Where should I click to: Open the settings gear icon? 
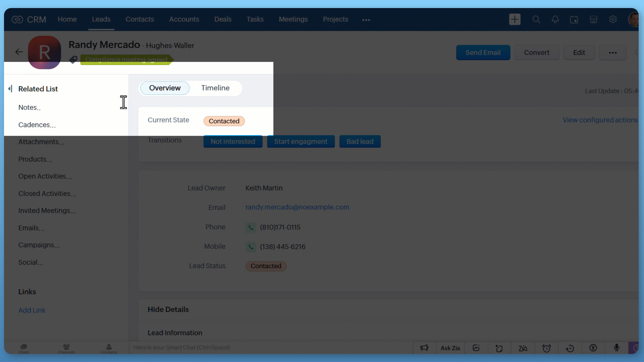pyautogui.click(x=613, y=19)
